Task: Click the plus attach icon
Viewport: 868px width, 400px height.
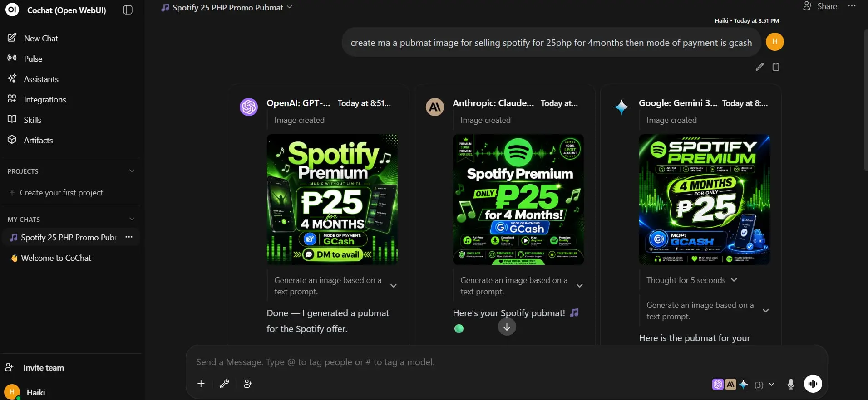Action: coord(201,384)
